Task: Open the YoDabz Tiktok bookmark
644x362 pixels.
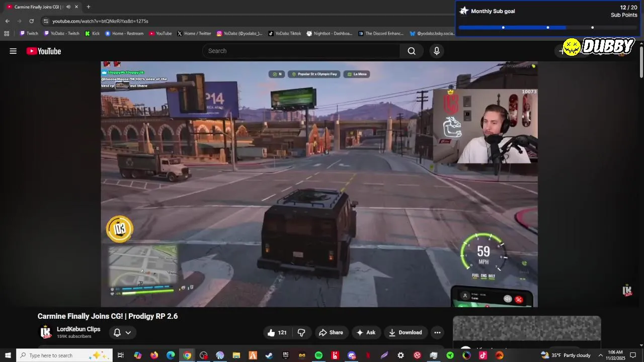Action: 284,34
